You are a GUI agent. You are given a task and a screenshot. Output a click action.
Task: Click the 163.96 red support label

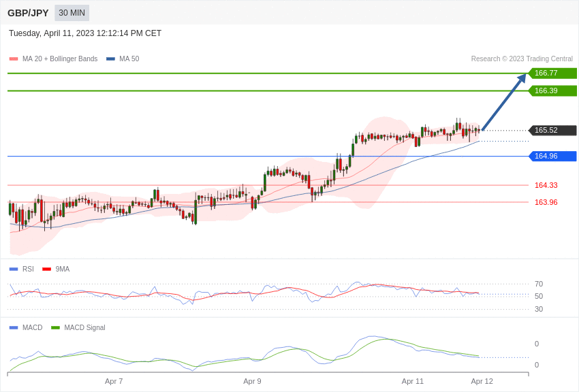(546, 202)
